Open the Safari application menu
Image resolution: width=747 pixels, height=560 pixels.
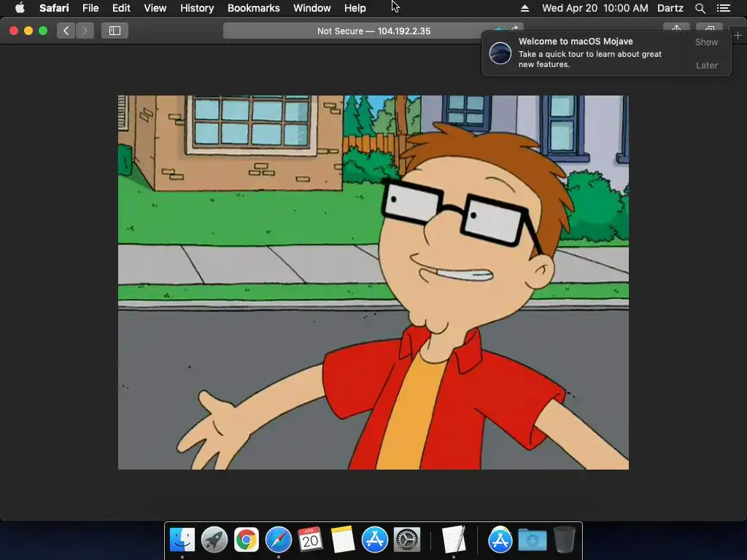tap(54, 8)
